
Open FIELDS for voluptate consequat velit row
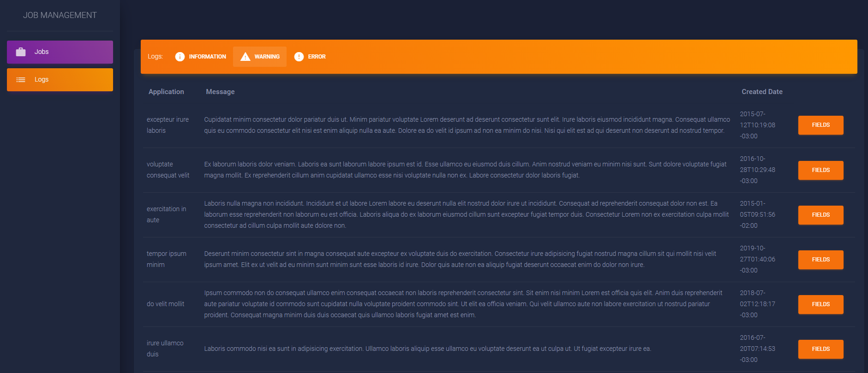click(821, 170)
